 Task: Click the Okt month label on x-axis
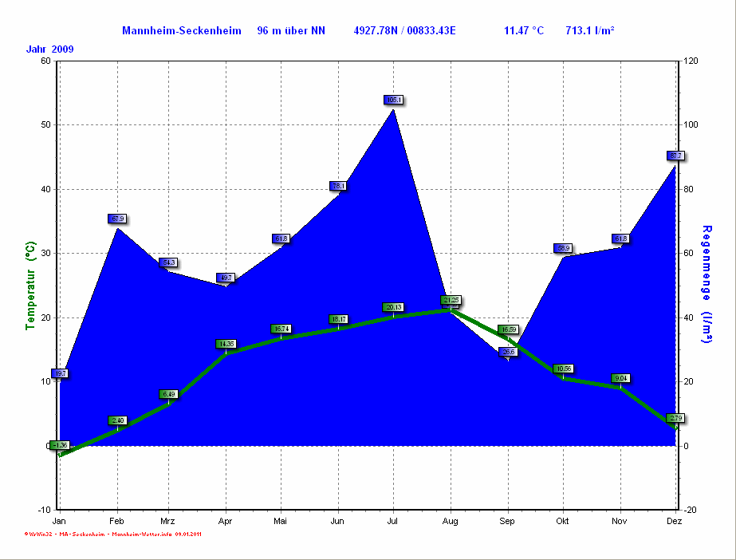pos(564,519)
